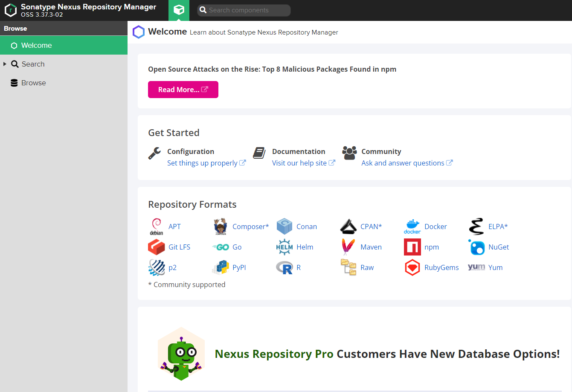The height and width of the screenshot is (392, 572).
Task: Click the magnifier icon in the search bar
Action: click(202, 10)
